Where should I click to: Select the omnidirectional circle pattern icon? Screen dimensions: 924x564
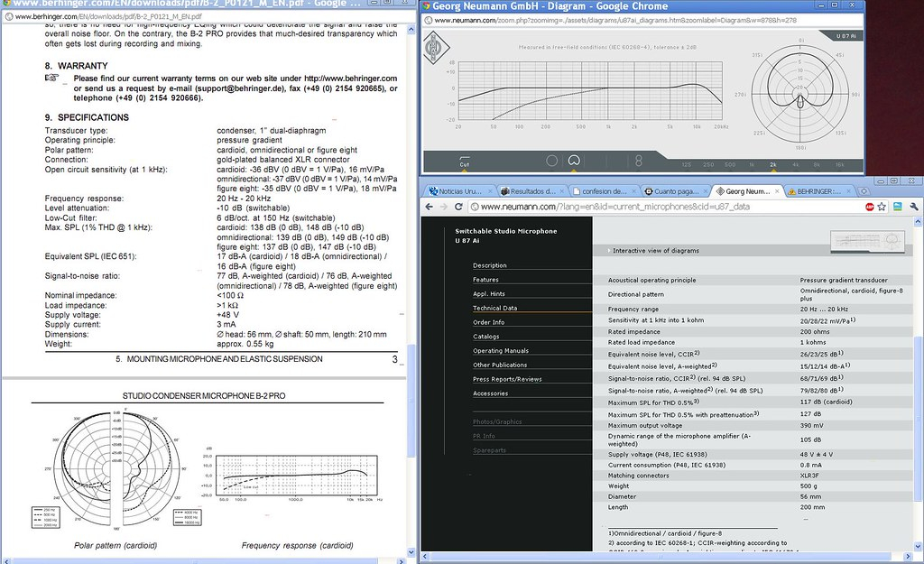(x=551, y=160)
